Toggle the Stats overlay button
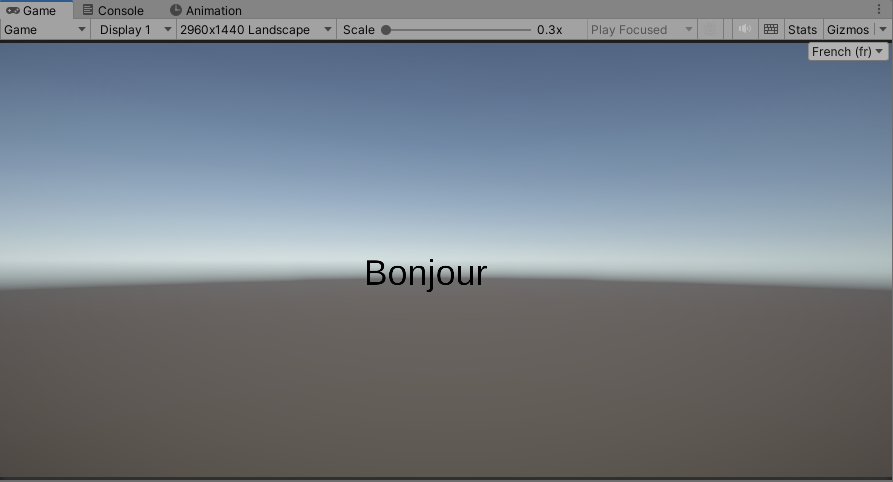Viewport: 893px width, 482px height. [x=802, y=30]
